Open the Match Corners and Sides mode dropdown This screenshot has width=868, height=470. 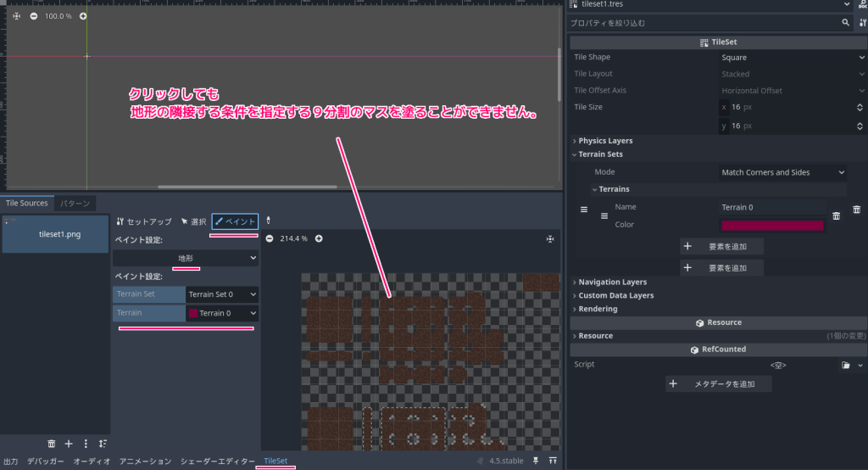tap(782, 172)
